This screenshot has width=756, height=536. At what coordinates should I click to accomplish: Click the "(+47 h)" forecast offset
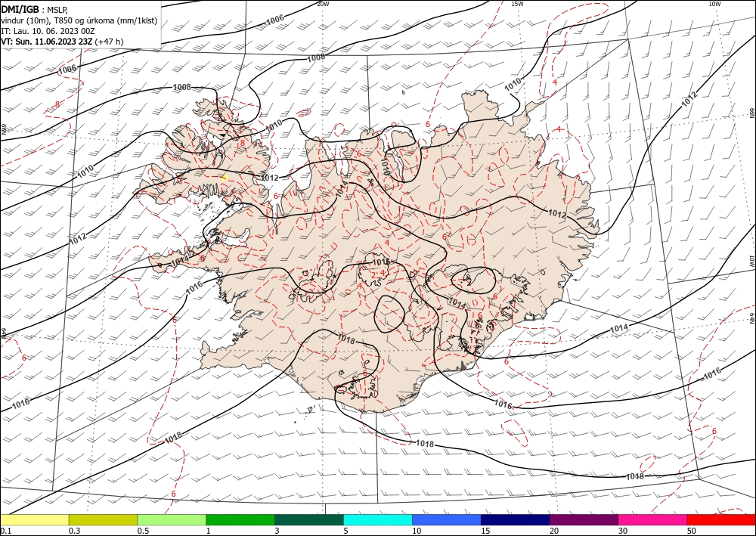pos(109,42)
